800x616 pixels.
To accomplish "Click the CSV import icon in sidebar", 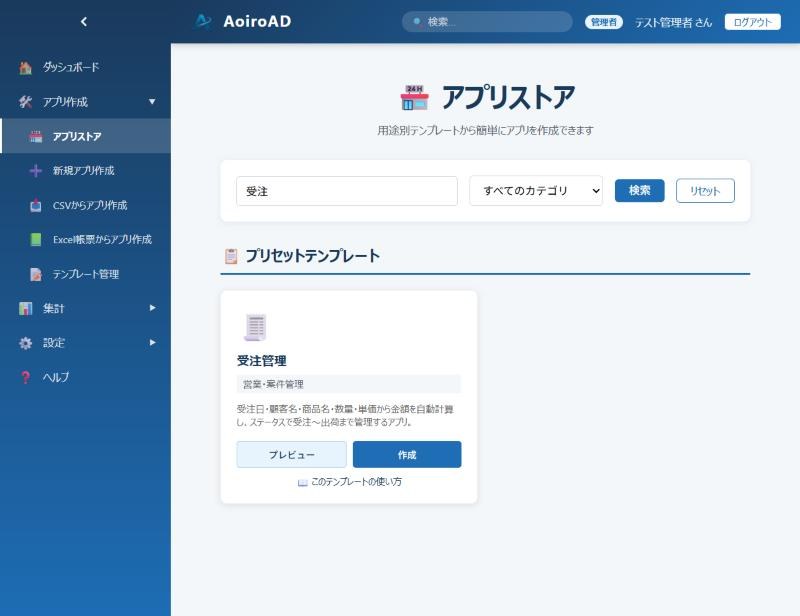I will click(x=36, y=205).
